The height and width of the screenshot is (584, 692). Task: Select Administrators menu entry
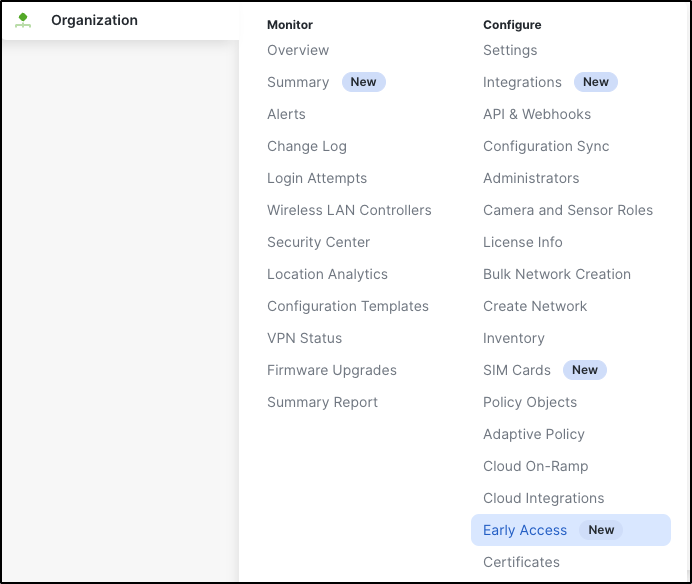tap(531, 178)
